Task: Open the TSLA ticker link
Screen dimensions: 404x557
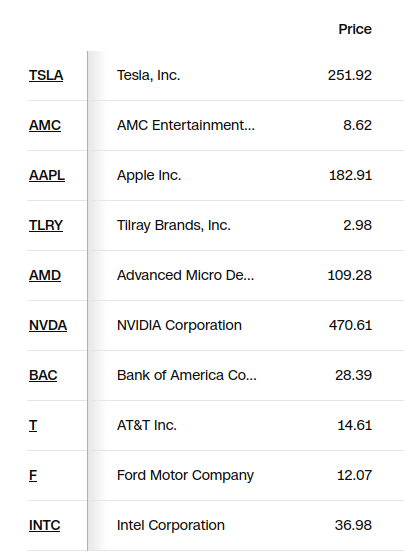Action: click(x=46, y=75)
